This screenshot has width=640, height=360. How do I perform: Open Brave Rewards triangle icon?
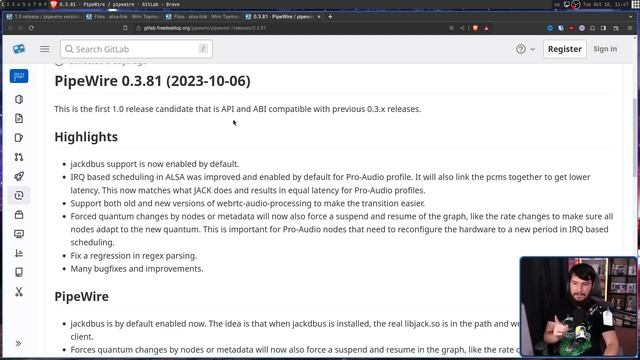(x=486, y=28)
